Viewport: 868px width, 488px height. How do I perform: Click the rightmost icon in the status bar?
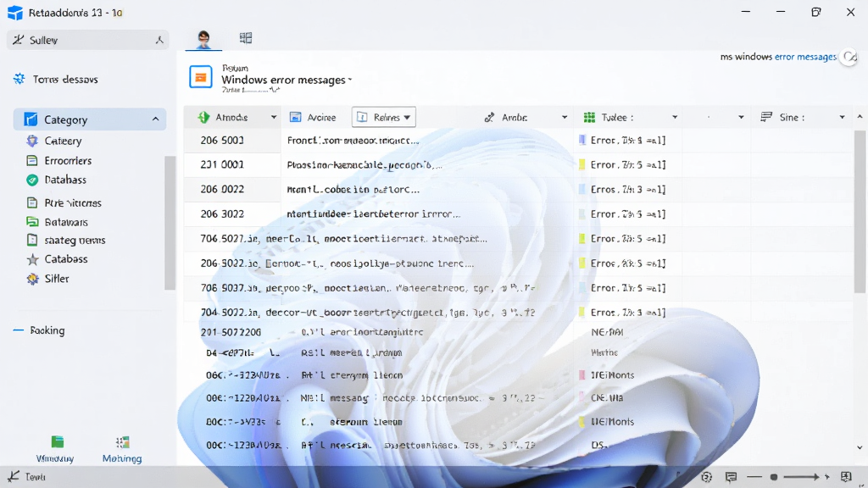[x=846, y=477]
